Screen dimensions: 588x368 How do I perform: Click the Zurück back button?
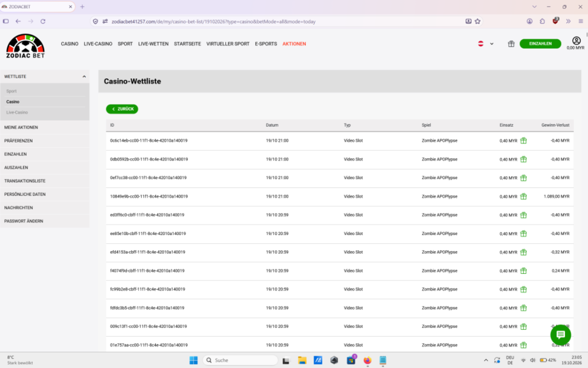[x=122, y=109]
